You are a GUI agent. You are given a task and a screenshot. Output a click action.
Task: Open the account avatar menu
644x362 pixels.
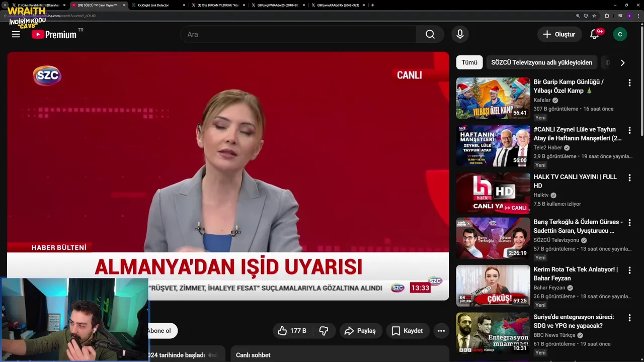620,34
